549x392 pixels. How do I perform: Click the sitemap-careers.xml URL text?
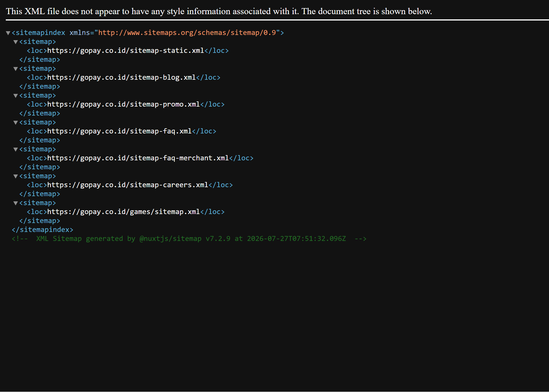(128, 185)
